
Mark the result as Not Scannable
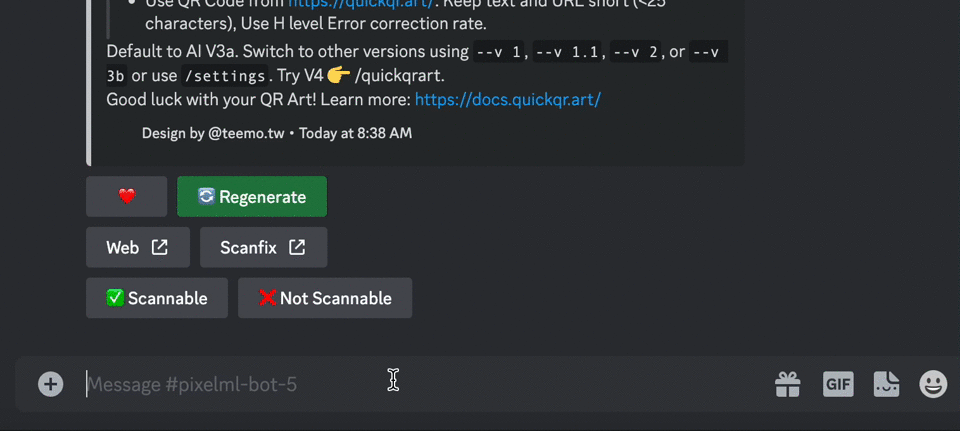tap(324, 298)
